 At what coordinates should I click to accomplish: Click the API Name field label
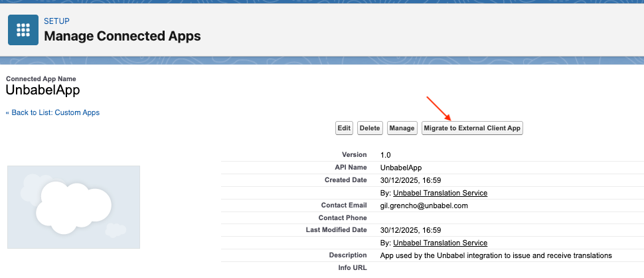point(351,168)
